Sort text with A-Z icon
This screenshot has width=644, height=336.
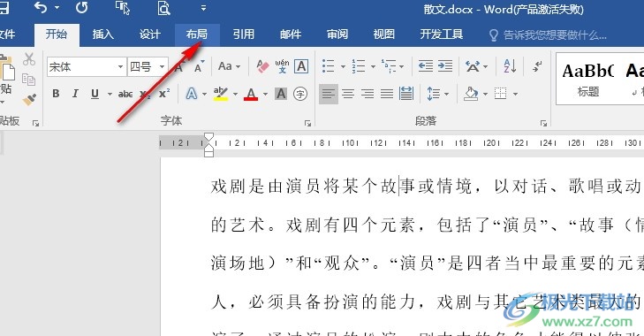[510, 65]
